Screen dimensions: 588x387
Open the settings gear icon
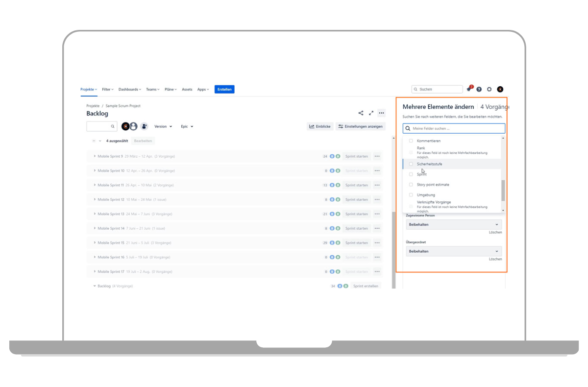pyautogui.click(x=489, y=89)
